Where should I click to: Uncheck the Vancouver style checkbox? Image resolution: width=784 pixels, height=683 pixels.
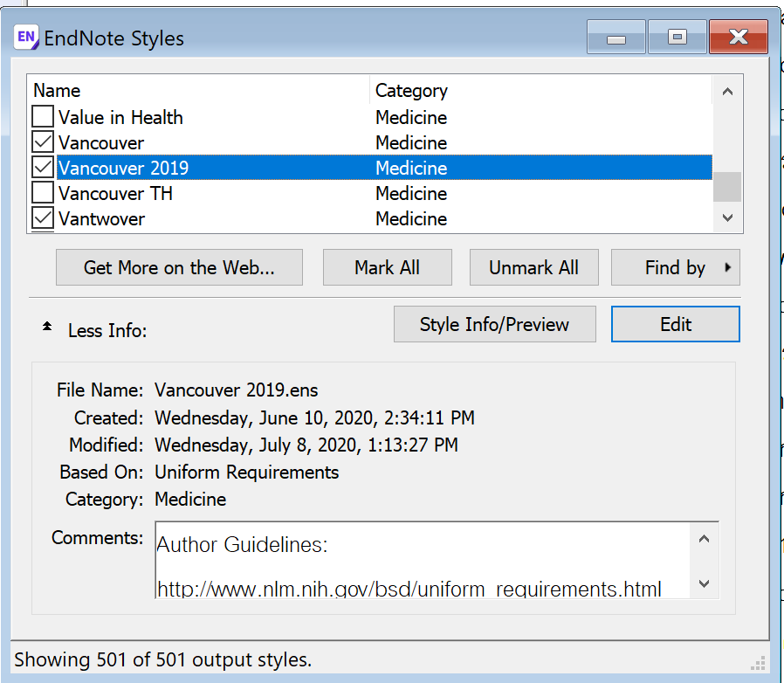point(43,141)
